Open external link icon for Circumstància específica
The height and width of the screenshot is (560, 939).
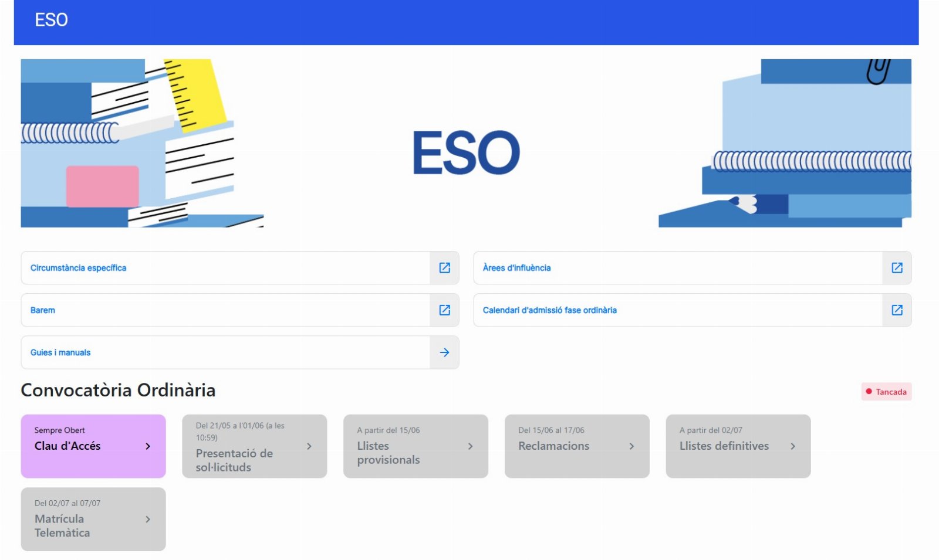tap(444, 267)
